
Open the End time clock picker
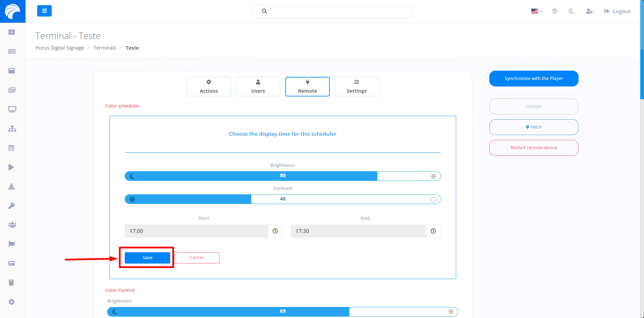click(433, 231)
